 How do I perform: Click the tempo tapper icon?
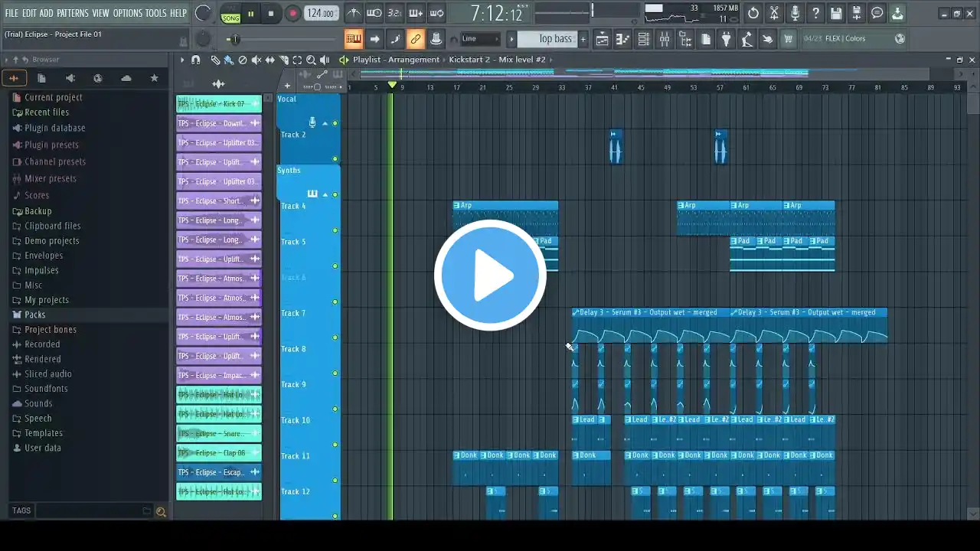(747, 39)
